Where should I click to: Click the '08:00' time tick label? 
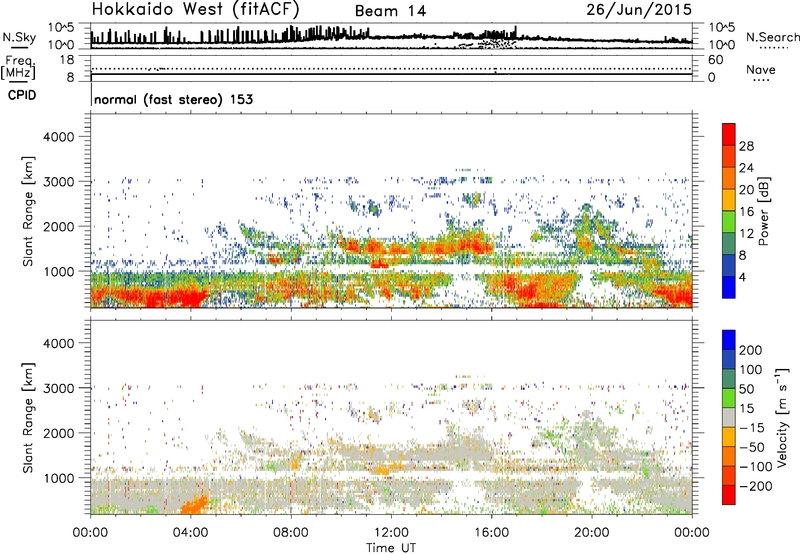click(291, 533)
